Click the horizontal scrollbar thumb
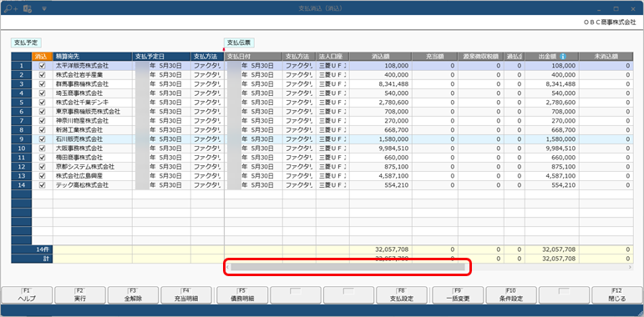Image resolution: width=644 pixels, height=317 pixels. (x=347, y=267)
